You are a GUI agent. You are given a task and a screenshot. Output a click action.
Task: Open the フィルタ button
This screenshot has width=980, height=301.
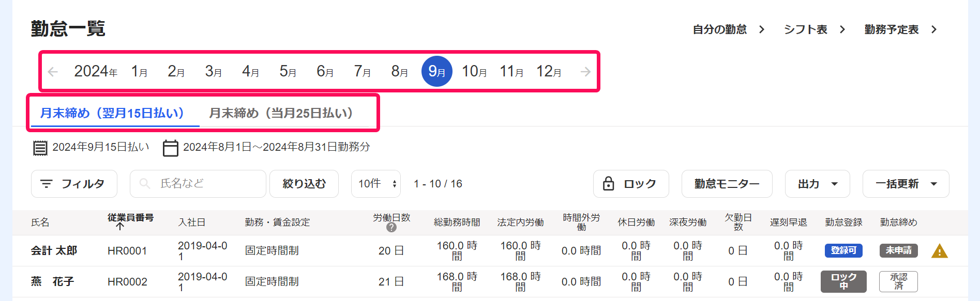[x=74, y=184]
